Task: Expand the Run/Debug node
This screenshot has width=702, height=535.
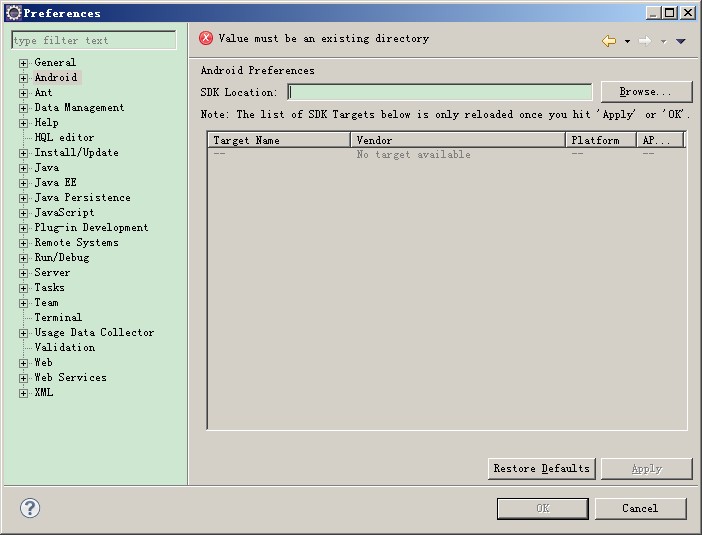Action: (x=23, y=258)
